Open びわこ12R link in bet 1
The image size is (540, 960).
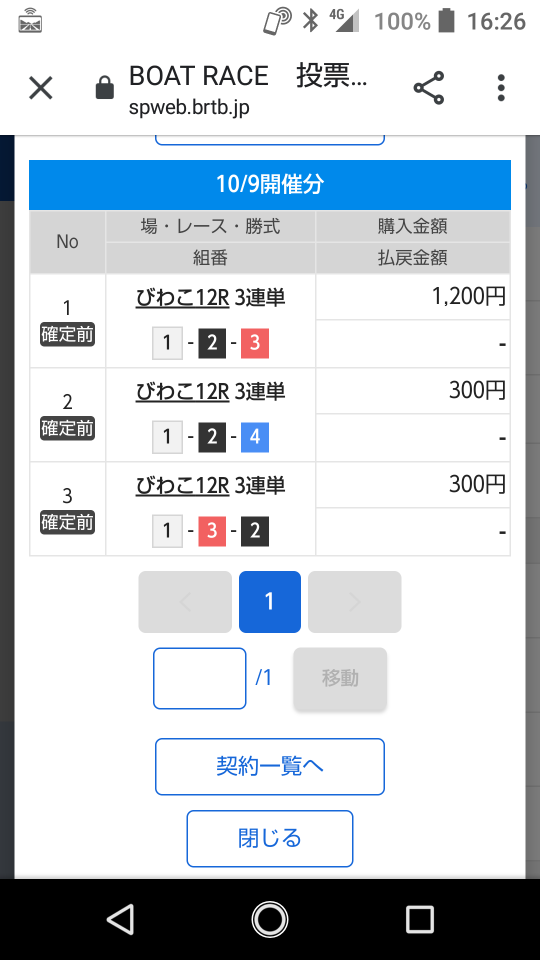pos(182,298)
